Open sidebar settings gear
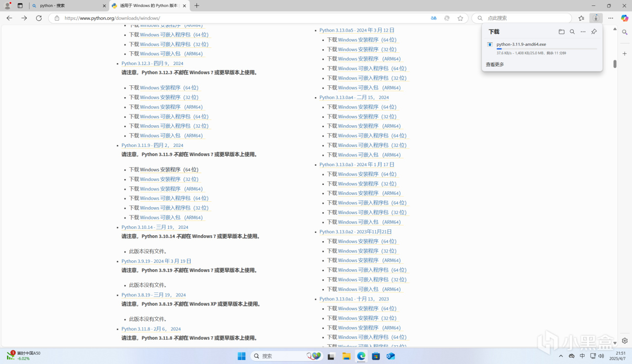632x364 pixels. 625,341
